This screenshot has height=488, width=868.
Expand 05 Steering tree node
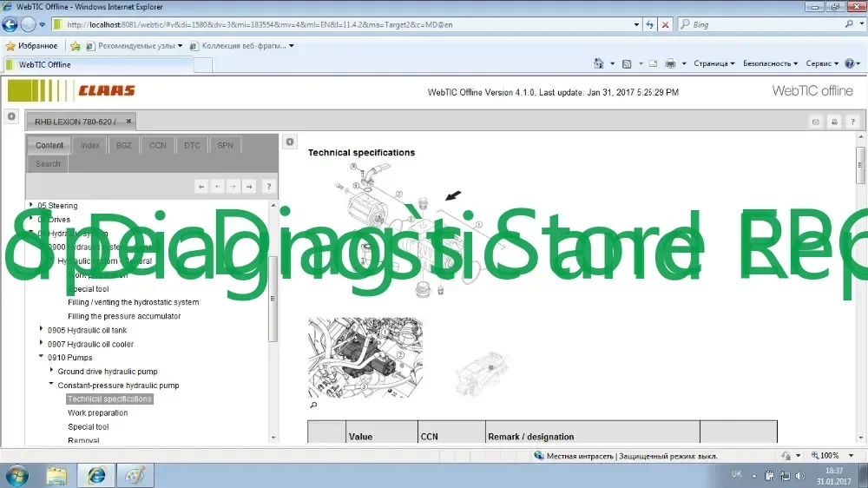coord(31,205)
